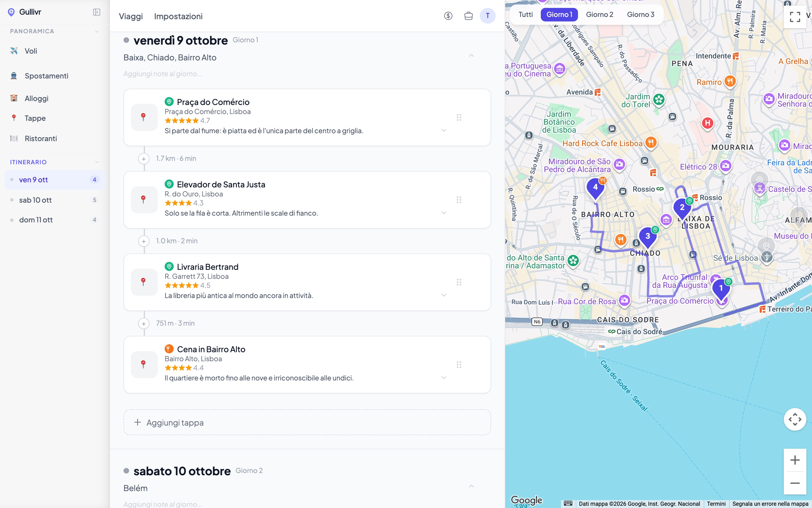812x508 pixels.
Task: Open Voli in the sidebar
Action: pyautogui.click(x=55, y=51)
